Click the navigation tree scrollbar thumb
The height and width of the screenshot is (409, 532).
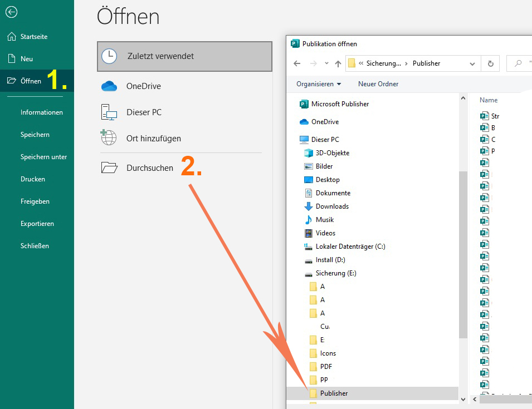coord(463,254)
